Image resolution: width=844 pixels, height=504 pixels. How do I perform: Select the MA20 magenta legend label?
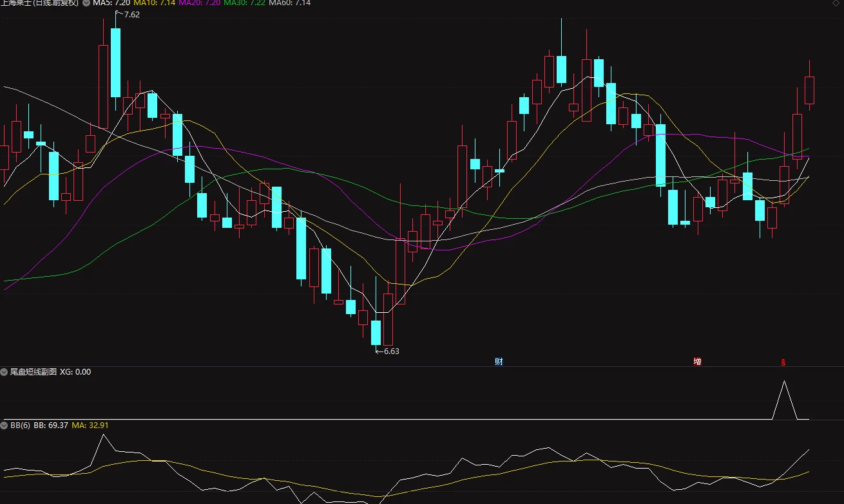click(x=199, y=3)
